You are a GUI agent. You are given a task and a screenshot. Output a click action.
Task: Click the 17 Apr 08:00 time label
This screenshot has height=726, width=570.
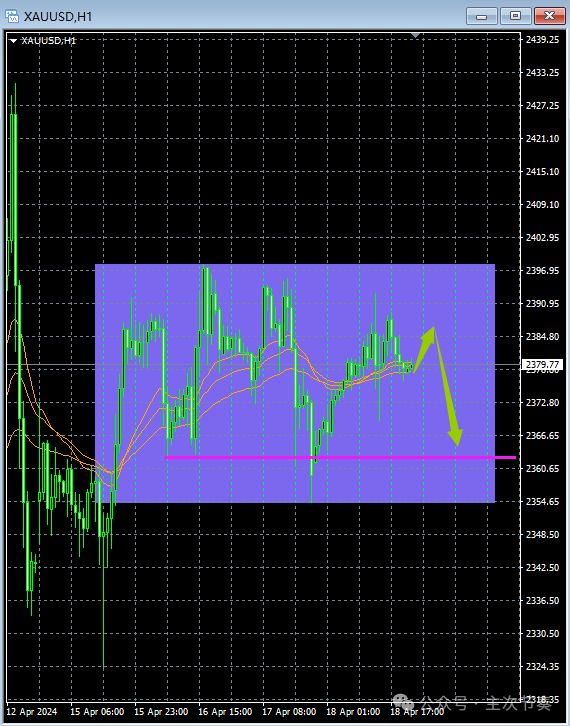[x=289, y=712]
